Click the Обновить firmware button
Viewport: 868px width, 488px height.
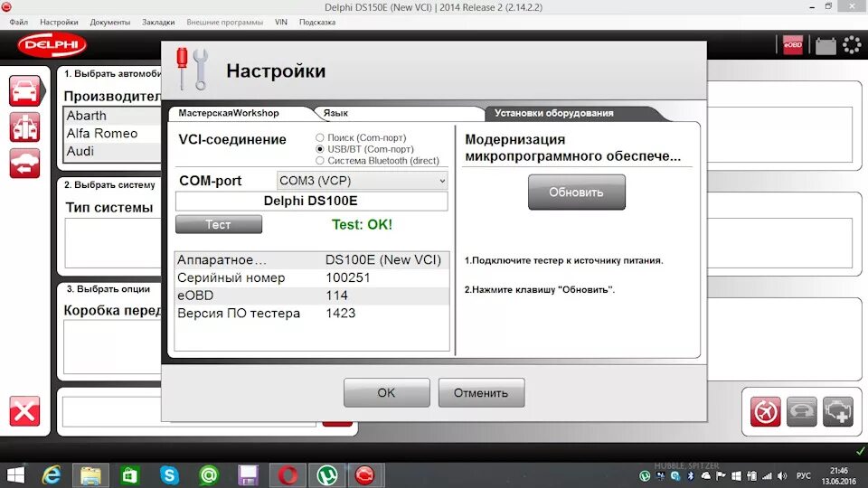tap(576, 192)
